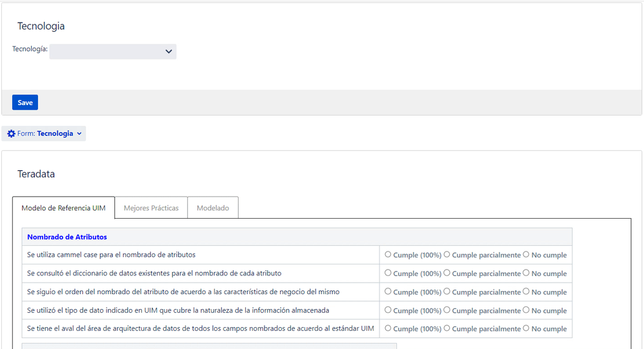This screenshot has width=644, height=349.
Task: Select Cumple parcialmente for orden del nombrado row
Action: click(x=447, y=291)
